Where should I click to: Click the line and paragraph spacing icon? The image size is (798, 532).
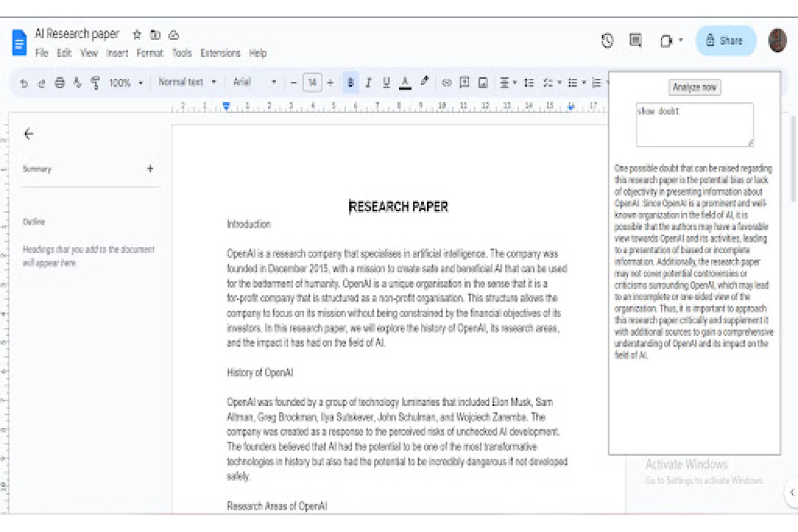tap(529, 82)
